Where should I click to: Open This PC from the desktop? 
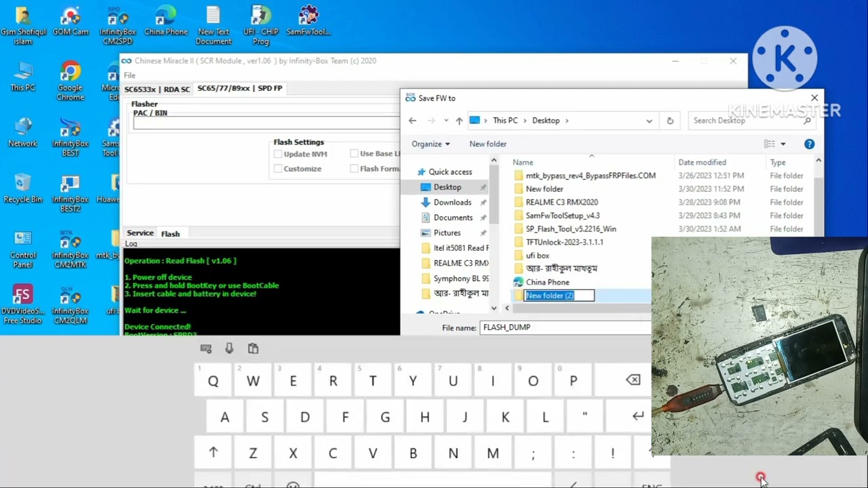(x=23, y=77)
